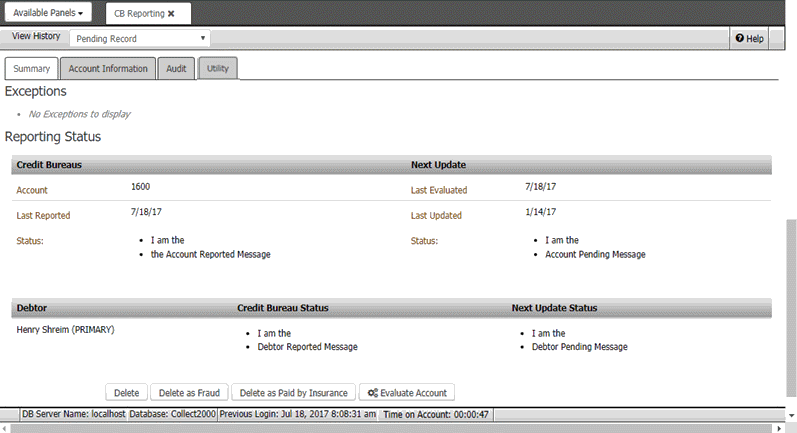The height and width of the screenshot is (433, 797).
Task: Click the Credit Bureaus column header
Action: point(49,163)
